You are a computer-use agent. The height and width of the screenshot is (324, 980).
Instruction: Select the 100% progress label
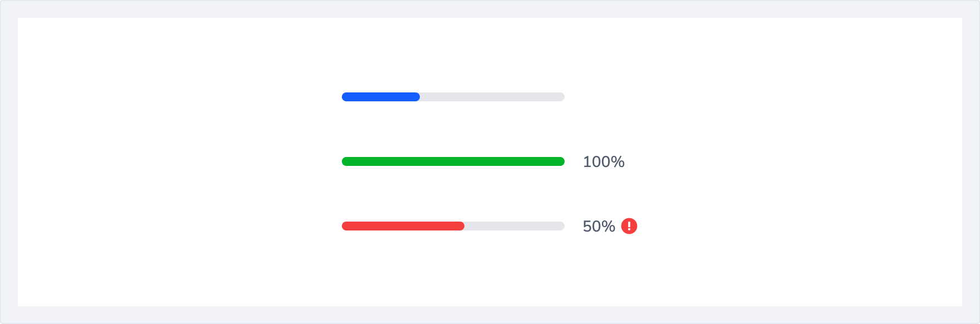click(x=604, y=162)
